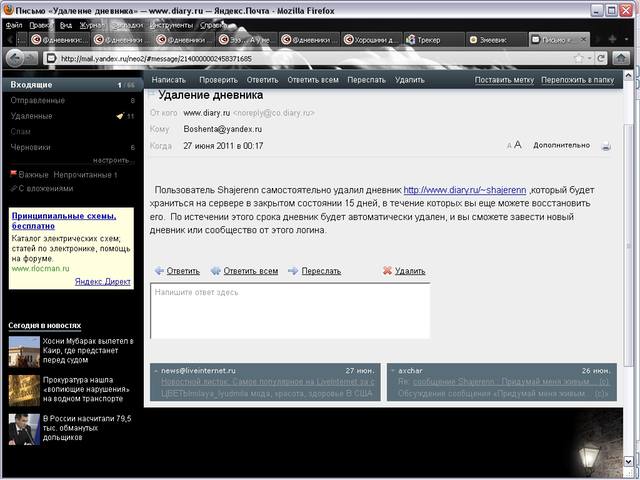The width and height of the screenshot is (640, 480).
Task: Close the active Письмо tab
Action: (x=583, y=40)
